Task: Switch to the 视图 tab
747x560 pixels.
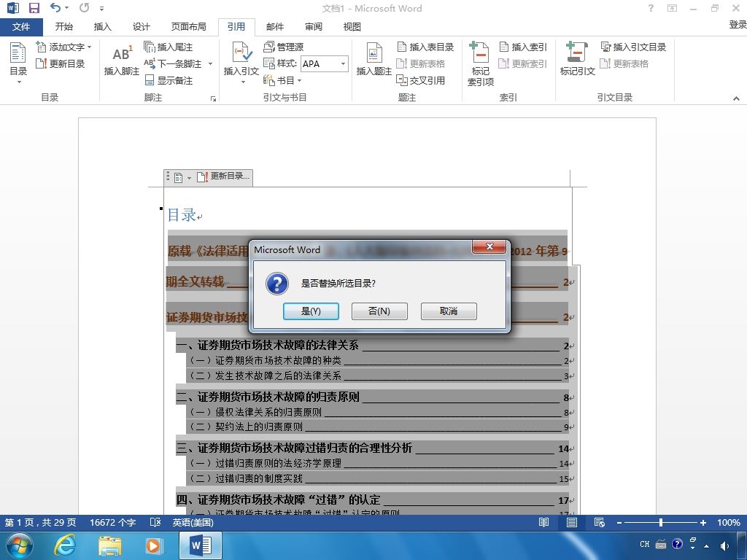Action: (x=352, y=27)
